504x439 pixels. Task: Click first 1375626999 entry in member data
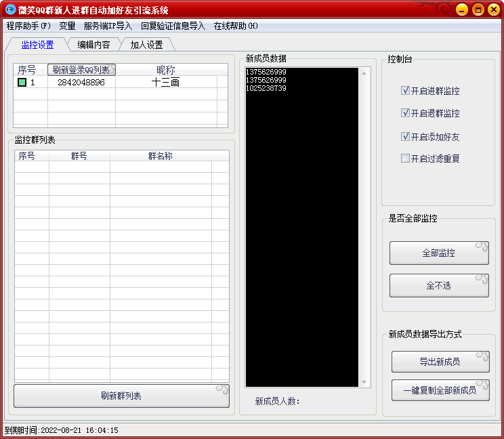(x=266, y=72)
